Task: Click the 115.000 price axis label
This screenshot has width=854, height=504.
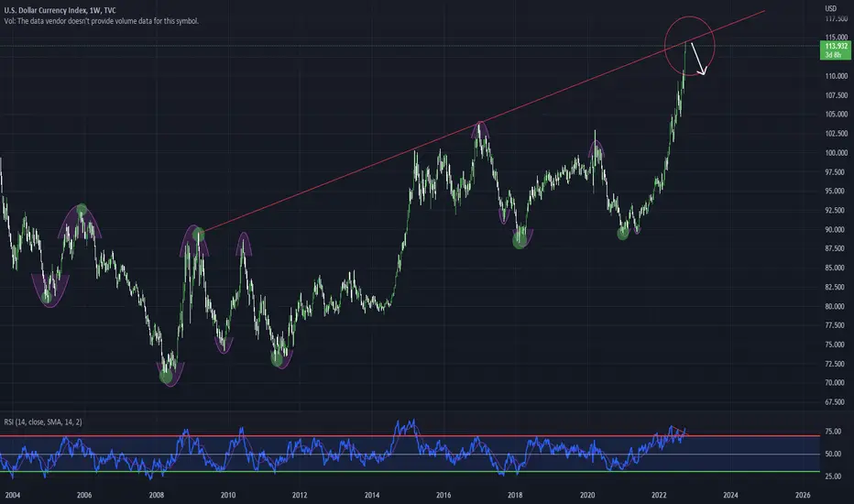Action: coord(836,38)
